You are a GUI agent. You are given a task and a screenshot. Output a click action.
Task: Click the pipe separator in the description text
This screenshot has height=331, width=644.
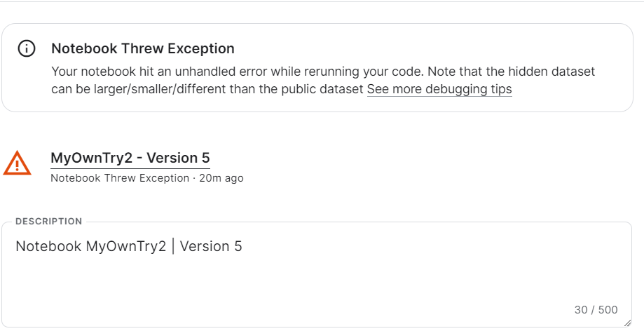[x=172, y=247]
